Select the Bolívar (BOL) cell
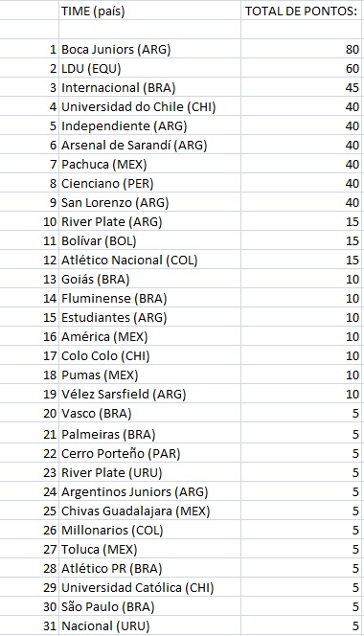Image resolution: width=364 pixels, height=636 pixels. click(149, 240)
